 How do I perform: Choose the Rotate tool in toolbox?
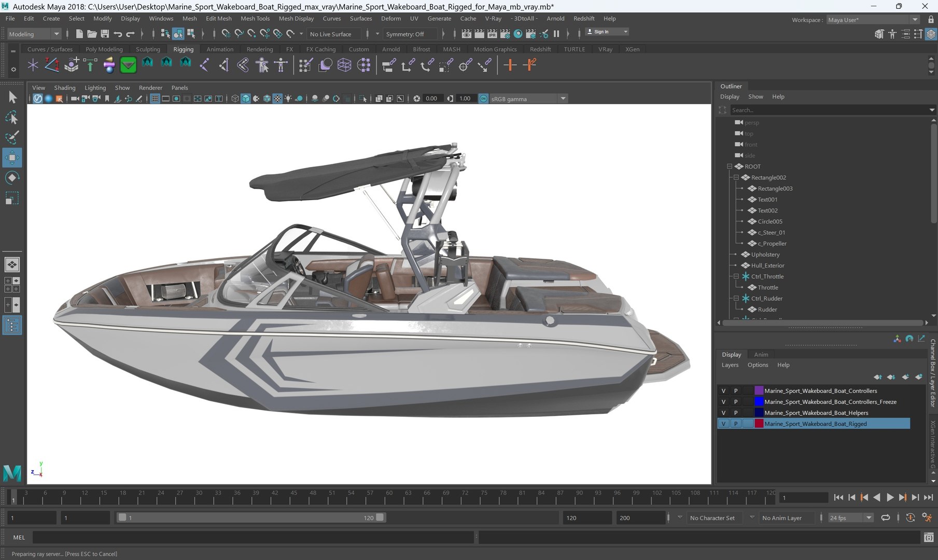click(12, 178)
